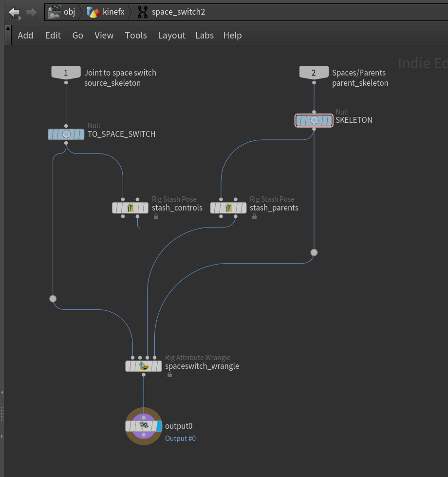Click the wire dot below SKELETON node

click(314, 252)
